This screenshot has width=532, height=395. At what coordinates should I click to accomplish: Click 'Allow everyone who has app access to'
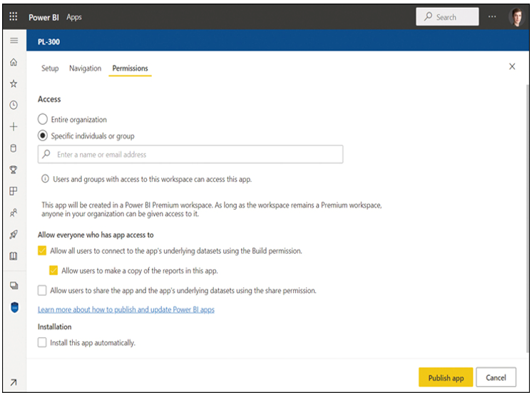[x=96, y=235]
